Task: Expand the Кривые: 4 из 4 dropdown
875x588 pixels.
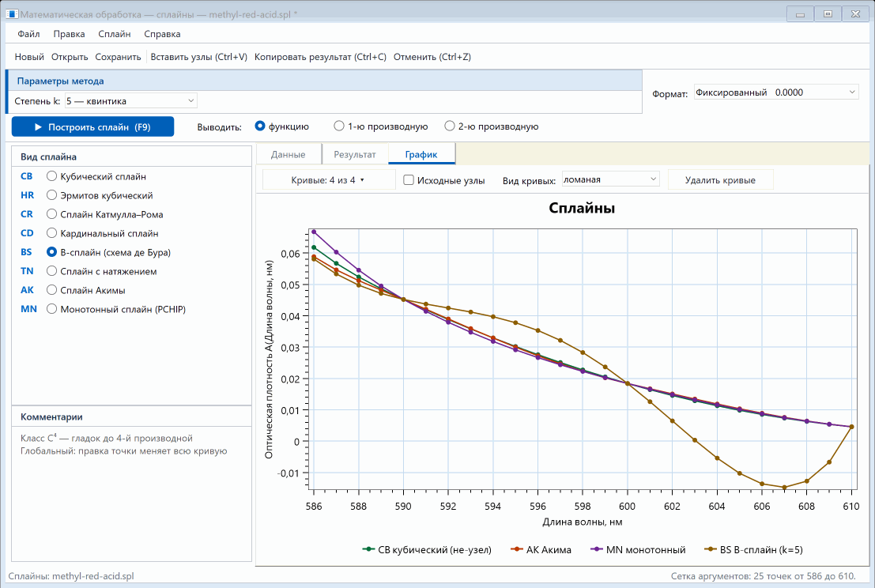Action: click(329, 180)
